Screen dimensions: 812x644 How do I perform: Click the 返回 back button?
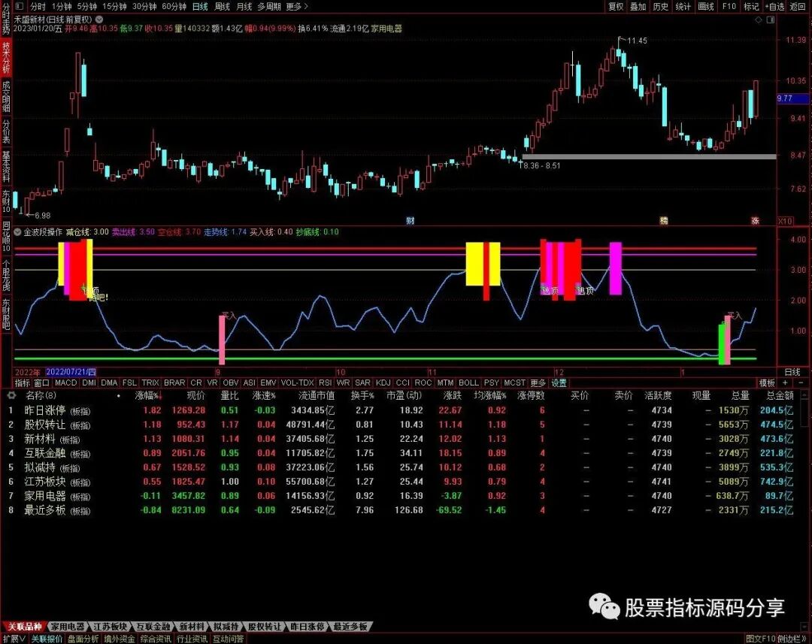pyautogui.click(x=798, y=6)
